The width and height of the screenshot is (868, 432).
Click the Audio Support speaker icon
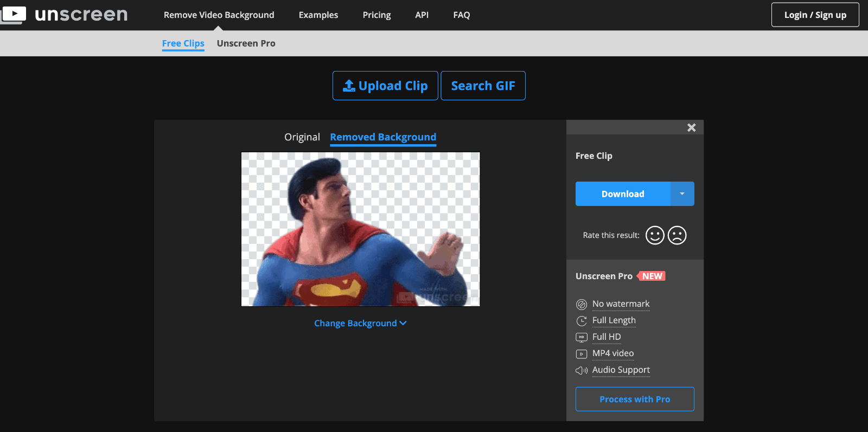tap(582, 370)
